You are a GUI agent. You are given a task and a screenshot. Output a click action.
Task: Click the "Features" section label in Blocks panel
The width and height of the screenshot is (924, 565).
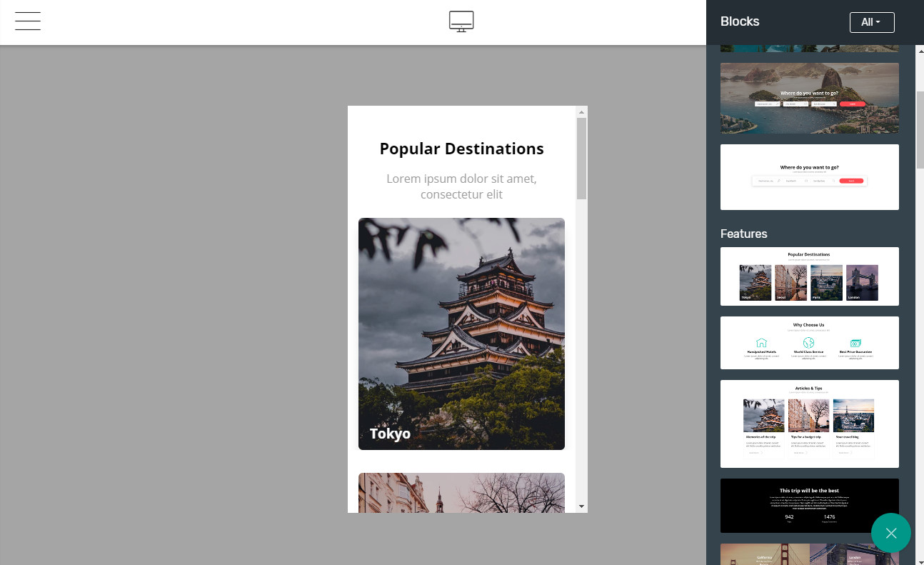tap(744, 234)
